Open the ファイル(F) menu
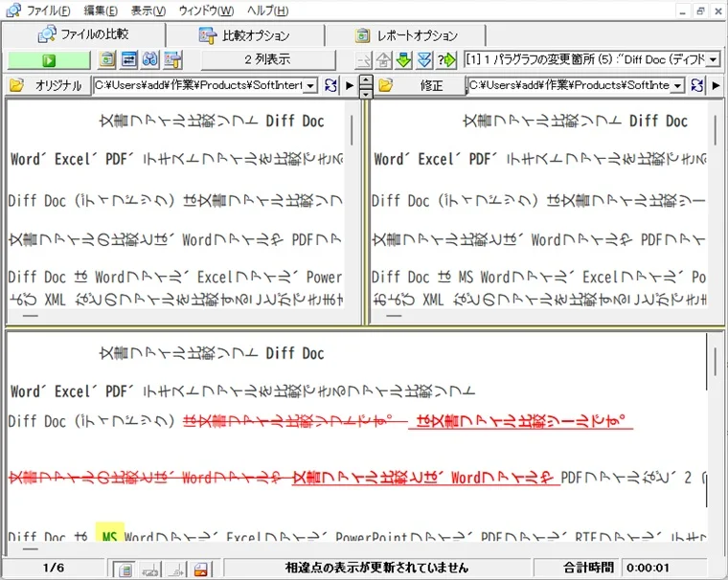Screen dimensions: 728x580 pos(48,11)
